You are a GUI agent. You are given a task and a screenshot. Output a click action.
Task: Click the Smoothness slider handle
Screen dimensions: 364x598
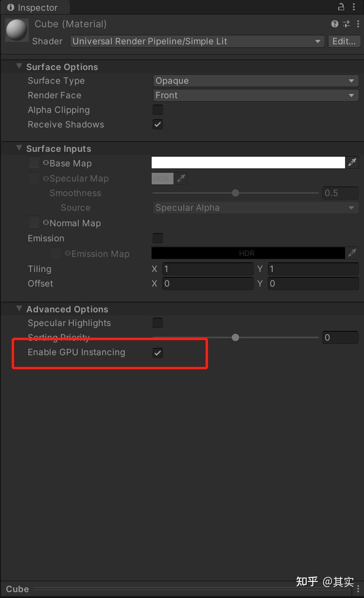[x=235, y=193]
